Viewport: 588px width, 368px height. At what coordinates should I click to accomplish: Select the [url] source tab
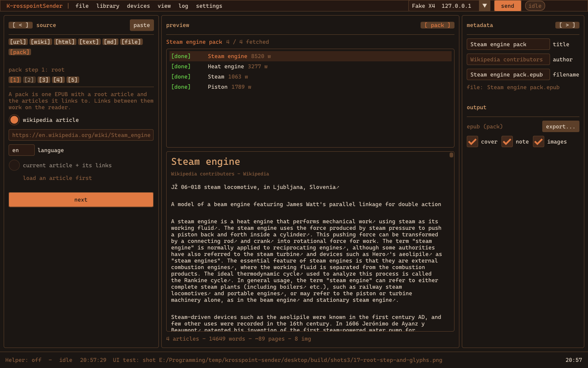[x=18, y=42]
